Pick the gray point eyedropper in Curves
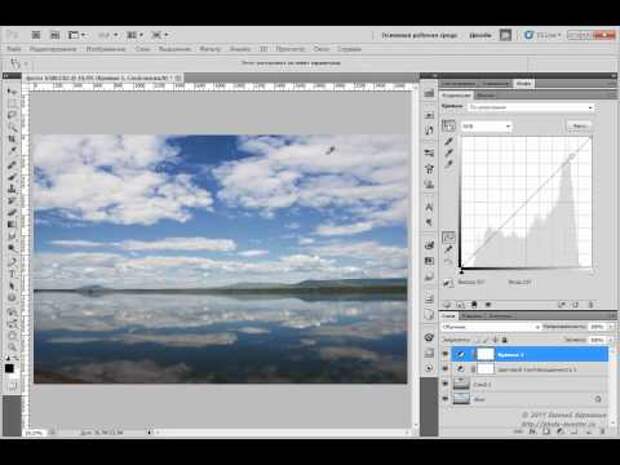The height and width of the screenshot is (465, 620). point(449,153)
